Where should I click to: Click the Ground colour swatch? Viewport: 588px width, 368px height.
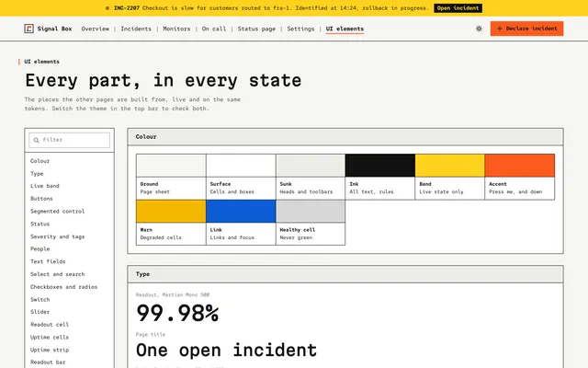click(171, 166)
